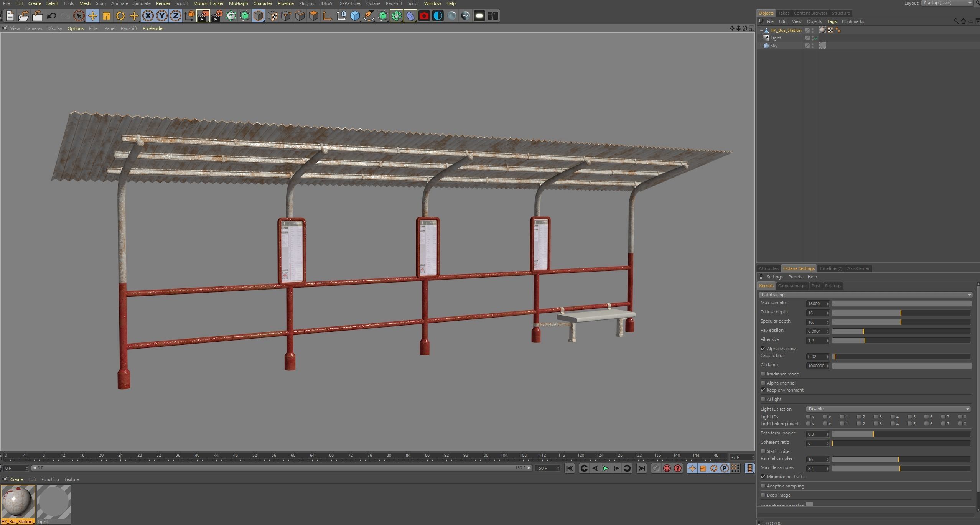Add a Cube primitive object

(x=355, y=16)
